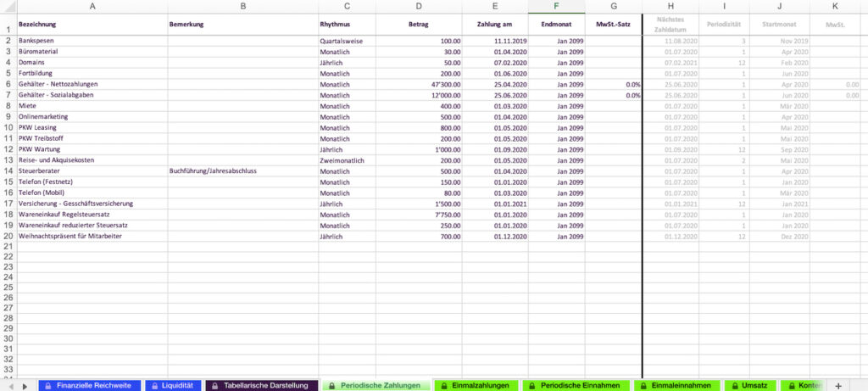
Task: Select the Fortbildung cell
Action: pos(92,74)
